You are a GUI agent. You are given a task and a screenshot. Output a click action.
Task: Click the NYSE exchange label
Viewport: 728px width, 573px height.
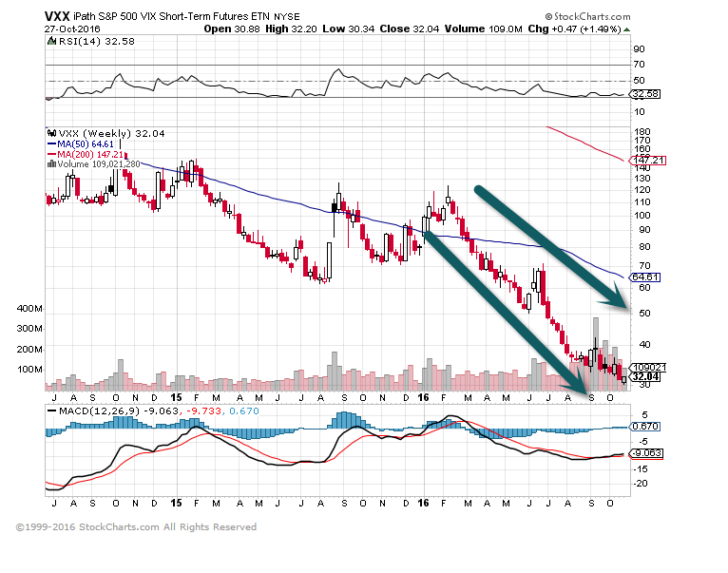coord(286,17)
